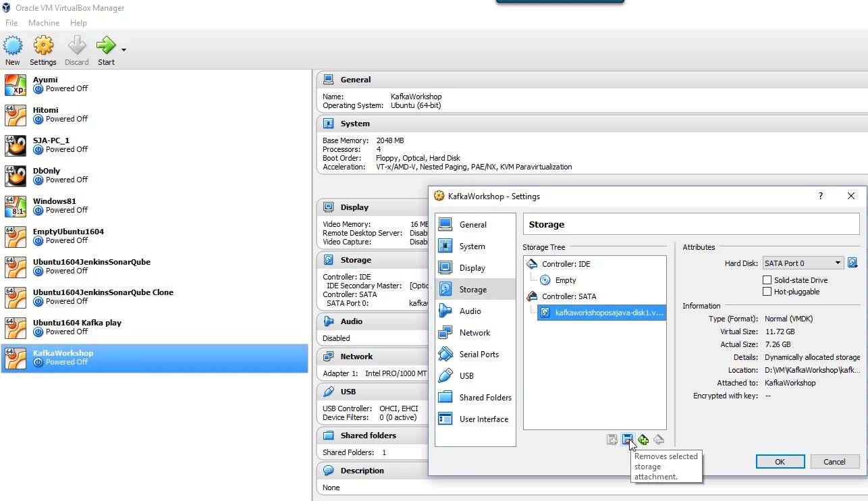Click the Location value D:\VM\KafkaWorkshop
868x501 pixels.
pyautogui.click(x=813, y=370)
